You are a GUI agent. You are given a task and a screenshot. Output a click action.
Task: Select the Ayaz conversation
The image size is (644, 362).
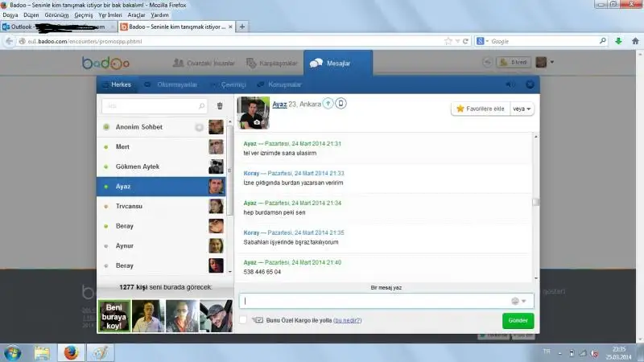[x=162, y=187]
